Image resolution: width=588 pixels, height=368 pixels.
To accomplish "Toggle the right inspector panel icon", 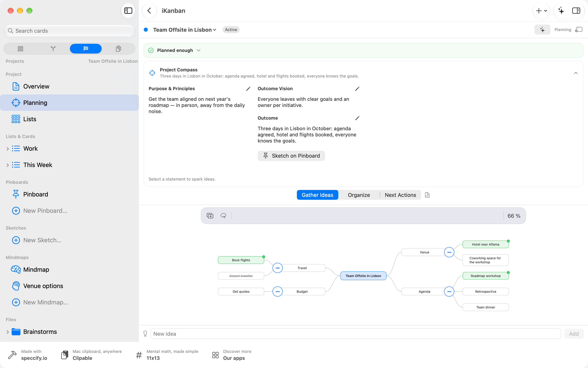I will click(576, 11).
